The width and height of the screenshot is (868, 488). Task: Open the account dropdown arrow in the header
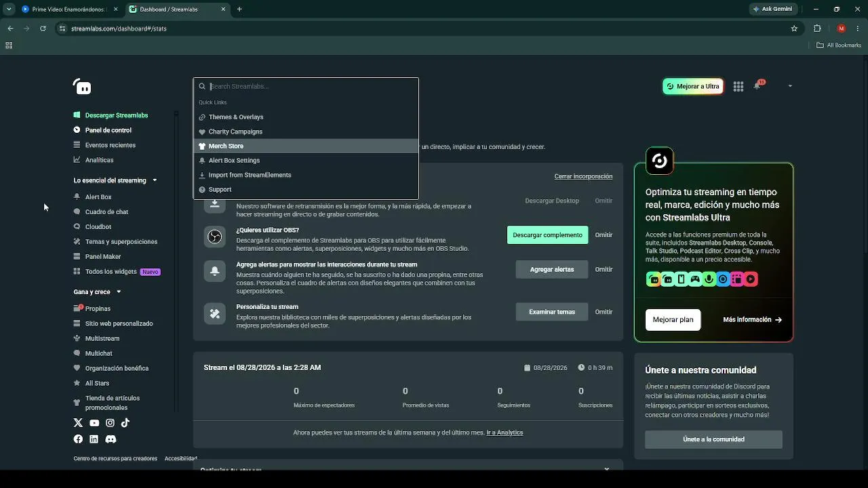tap(790, 86)
